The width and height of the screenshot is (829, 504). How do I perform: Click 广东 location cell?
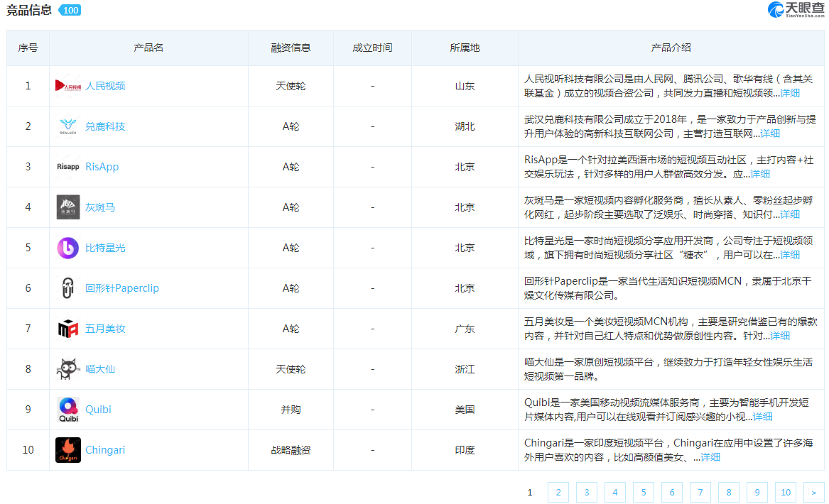pyautogui.click(x=465, y=329)
